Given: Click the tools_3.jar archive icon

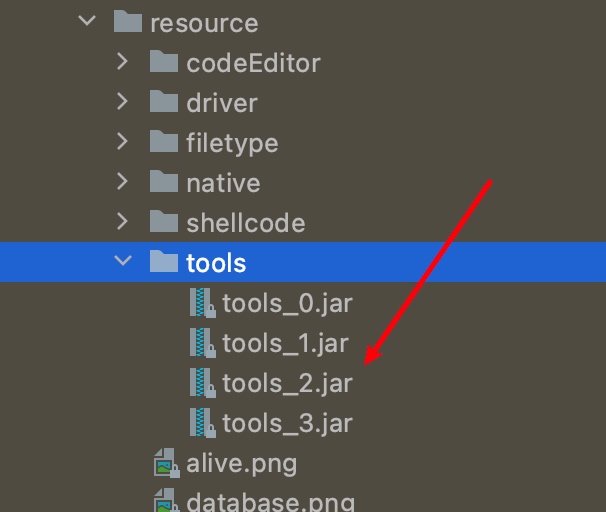Looking at the screenshot, I should pos(203,423).
